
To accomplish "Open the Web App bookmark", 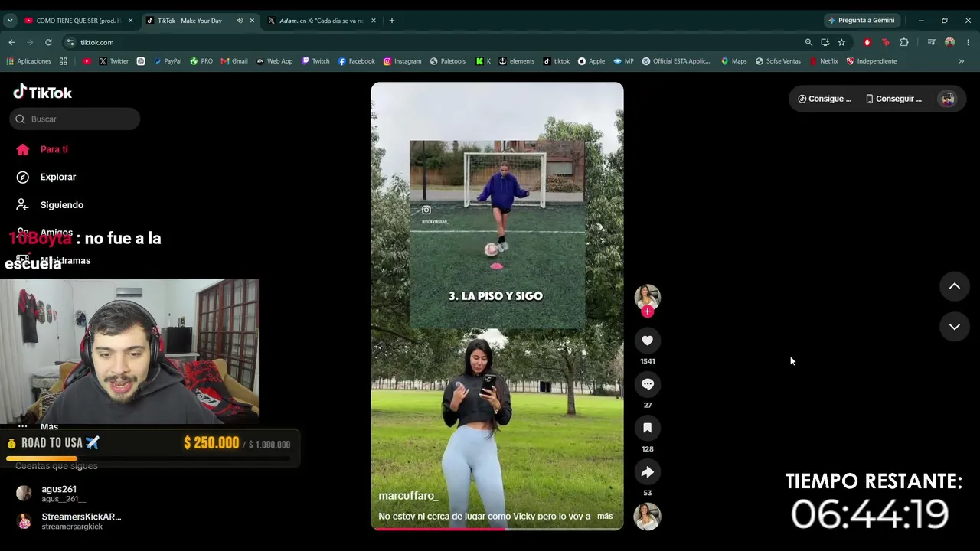I will point(274,61).
